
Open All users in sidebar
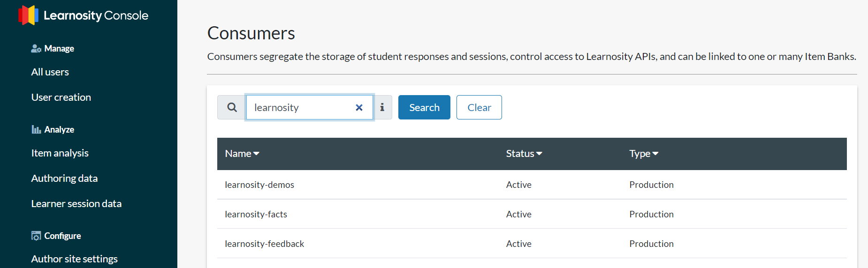(50, 72)
